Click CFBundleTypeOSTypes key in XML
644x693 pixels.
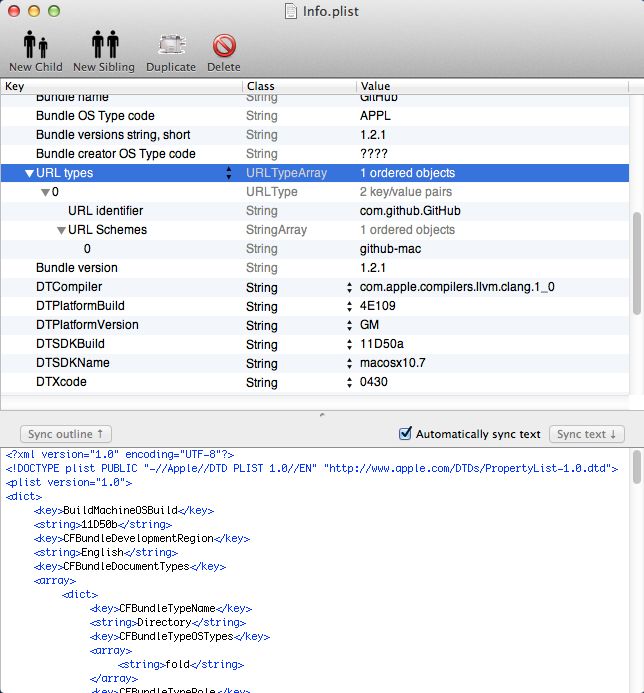[176, 637]
